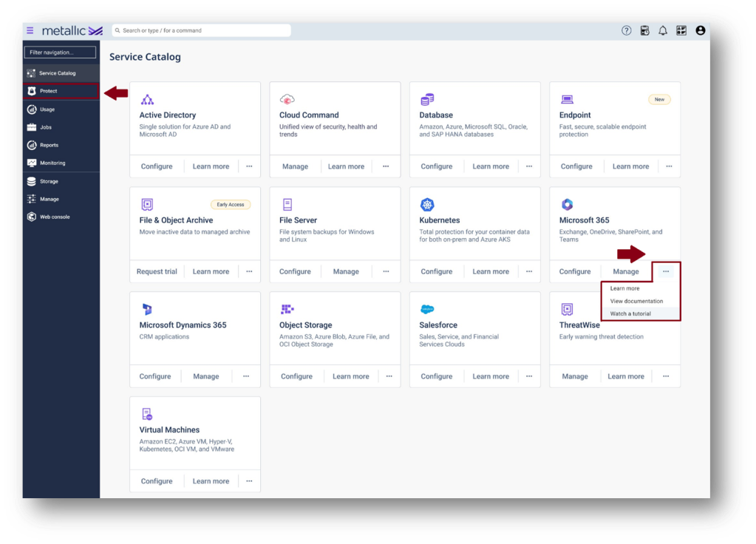Open the dashboard grid icon in header
This screenshot has width=756, height=544.
(681, 30)
